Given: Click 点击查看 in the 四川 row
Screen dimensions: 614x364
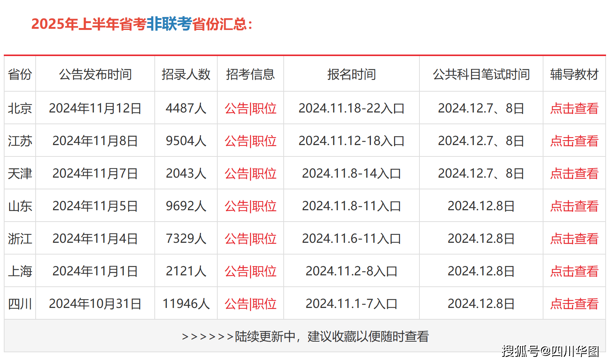Looking at the screenshot, I should (x=574, y=304).
